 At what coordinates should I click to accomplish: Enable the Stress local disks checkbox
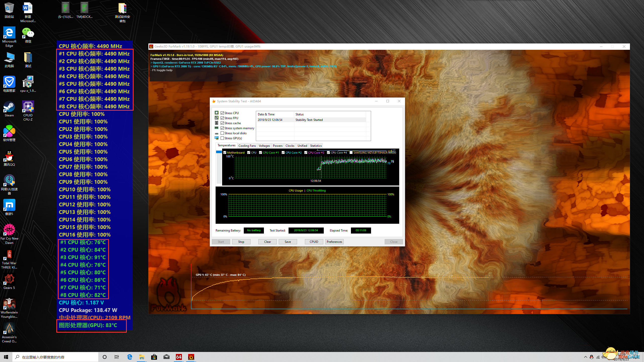point(222,133)
